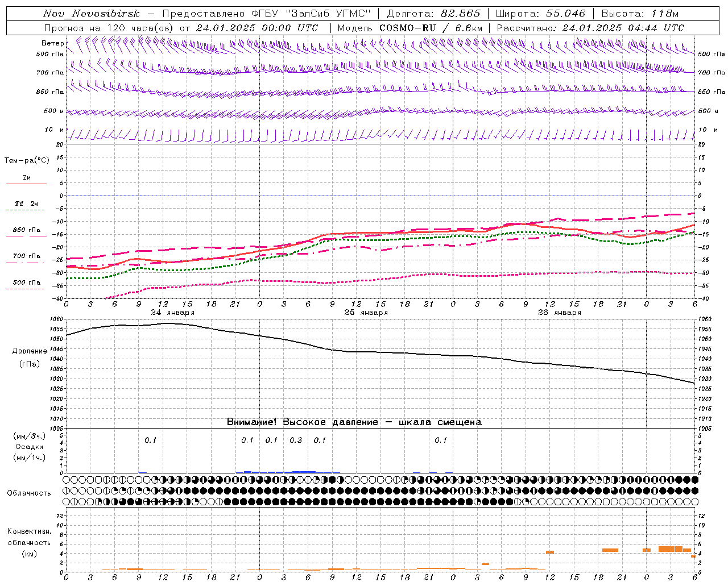
Task: Click the 'Ветер' wind panel label
Action: [52, 43]
